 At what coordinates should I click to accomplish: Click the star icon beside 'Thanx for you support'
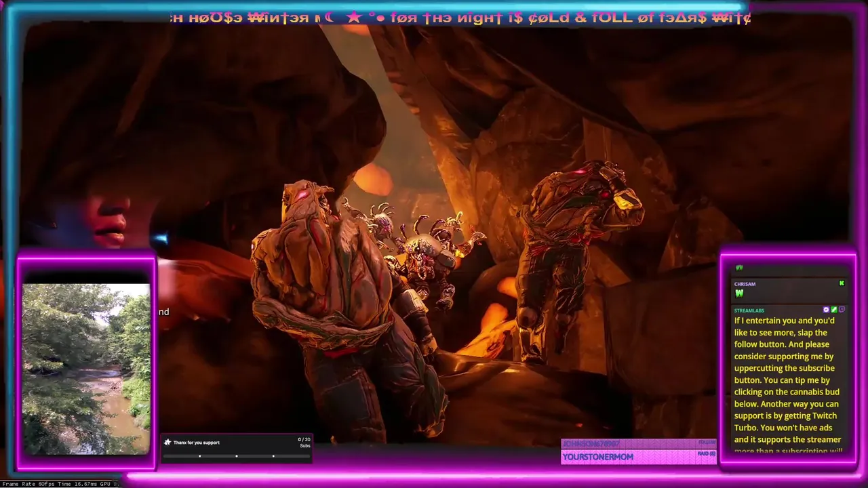tap(167, 443)
